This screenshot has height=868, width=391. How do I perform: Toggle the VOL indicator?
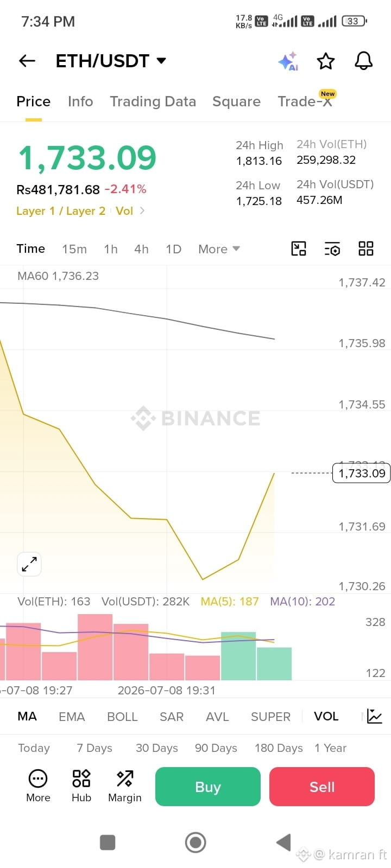326,717
